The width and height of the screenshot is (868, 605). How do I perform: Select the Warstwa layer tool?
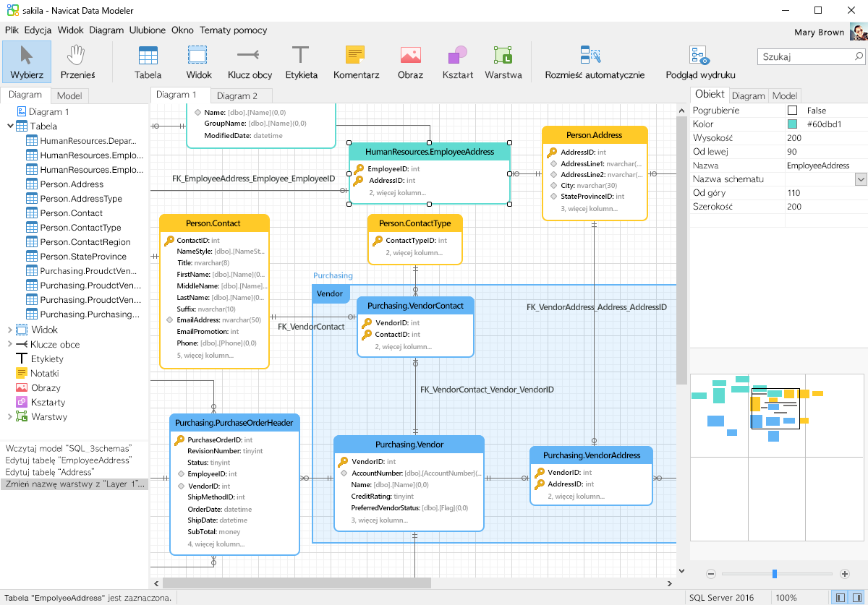503,61
